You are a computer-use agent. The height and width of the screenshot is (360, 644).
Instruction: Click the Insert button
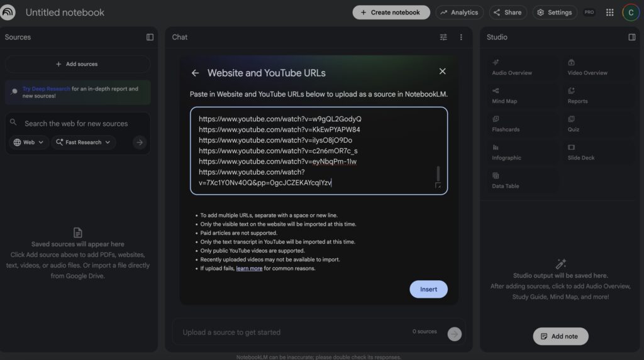click(428, 289)
